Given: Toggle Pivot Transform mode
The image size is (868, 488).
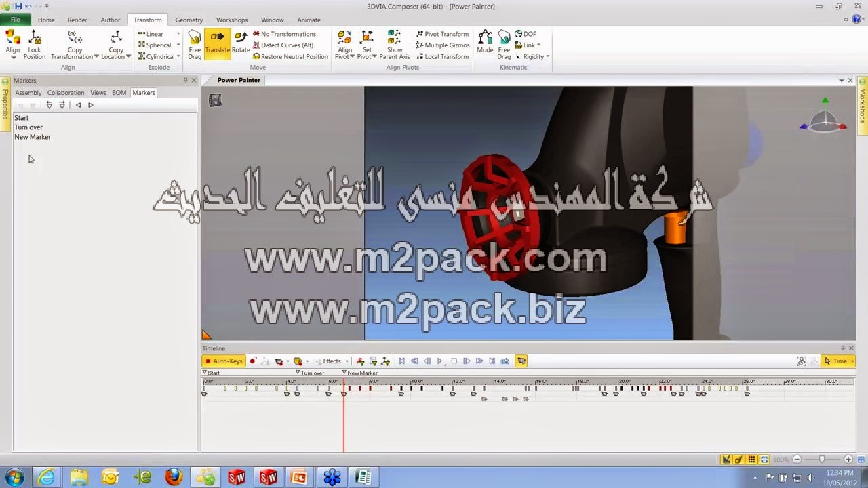Looking at the screenshot, I should click(442, 34).
